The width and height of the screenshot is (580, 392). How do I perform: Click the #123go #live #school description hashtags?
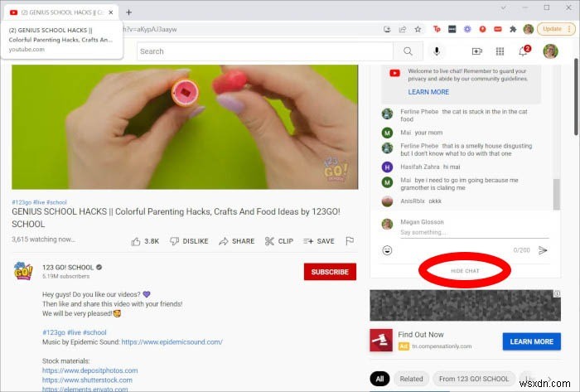(75, 332)
